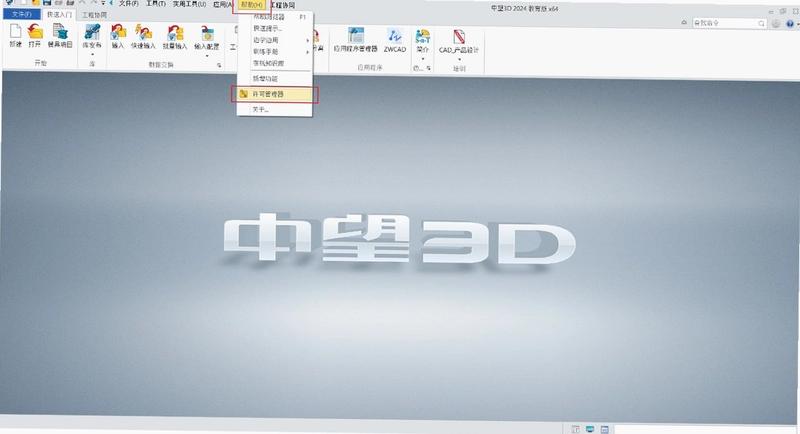Click the 库发布 library publish icon
Image resolution: width=800 pixels, height=434 pixels.
coord(92,32)
